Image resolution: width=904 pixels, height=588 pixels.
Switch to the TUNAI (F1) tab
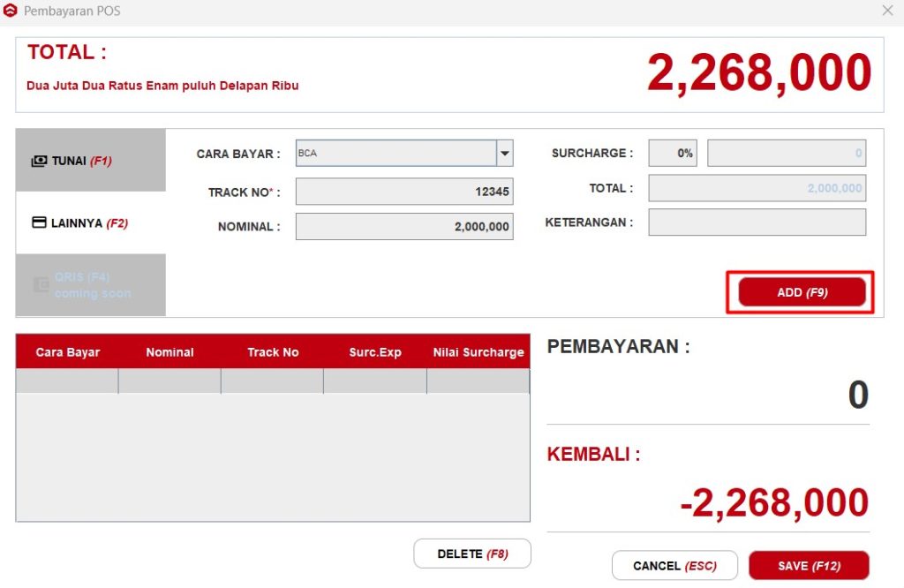point(90,161)
